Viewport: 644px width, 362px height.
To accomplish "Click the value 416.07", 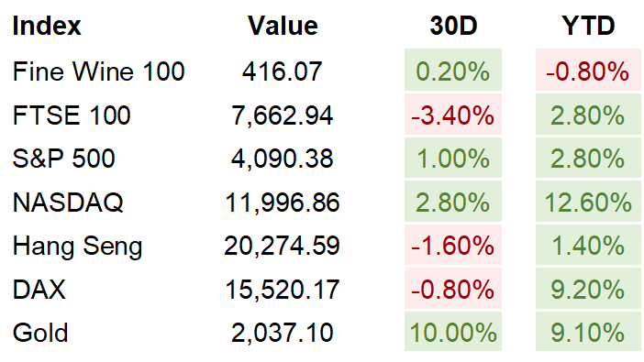I will (x=283, y=71).
